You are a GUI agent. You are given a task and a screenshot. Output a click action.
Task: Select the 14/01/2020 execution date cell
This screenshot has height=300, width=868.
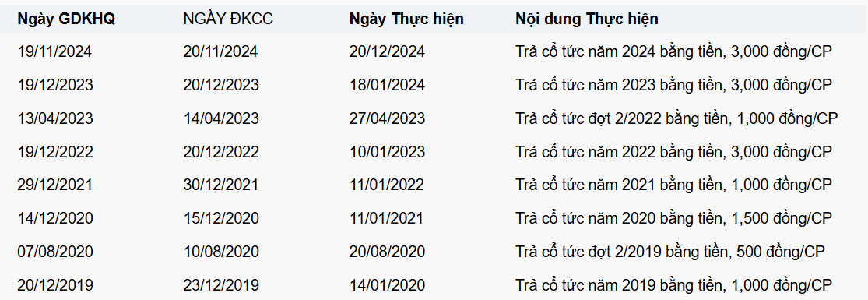(387, 285)
